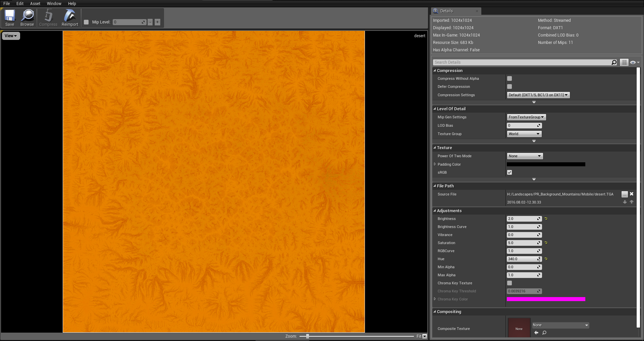Clear the source file path with X

point(632,194)
